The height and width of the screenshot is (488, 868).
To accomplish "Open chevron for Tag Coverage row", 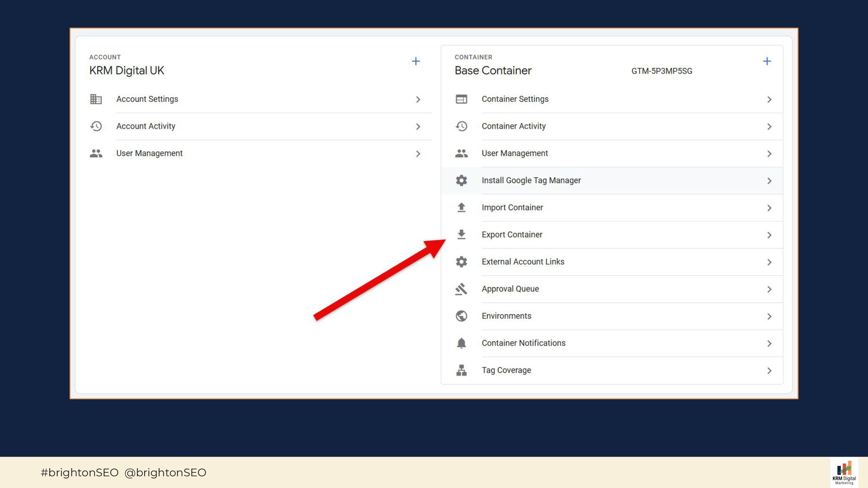I will click(769, 371).
